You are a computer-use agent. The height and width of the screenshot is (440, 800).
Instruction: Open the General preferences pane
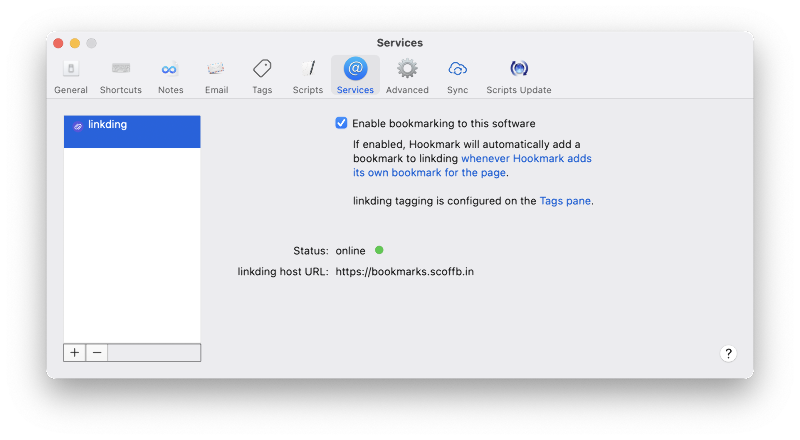tap(70, 76)
